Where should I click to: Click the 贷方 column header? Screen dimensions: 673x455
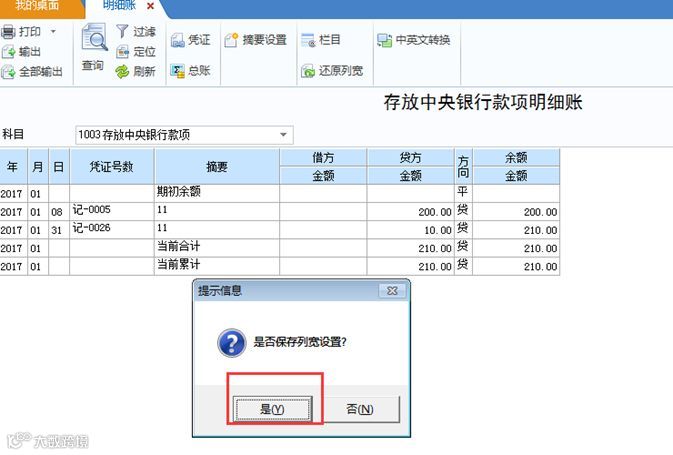point(410,158)
